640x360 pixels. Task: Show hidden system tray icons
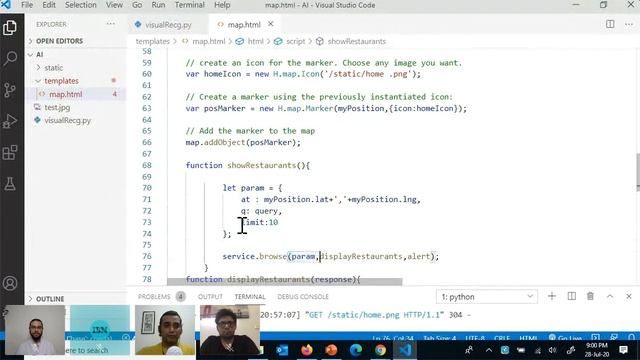pyautogui.click(x=489, y=350)
